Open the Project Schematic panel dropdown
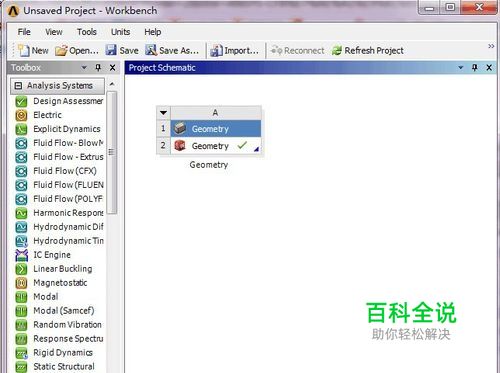 [461, 68]
